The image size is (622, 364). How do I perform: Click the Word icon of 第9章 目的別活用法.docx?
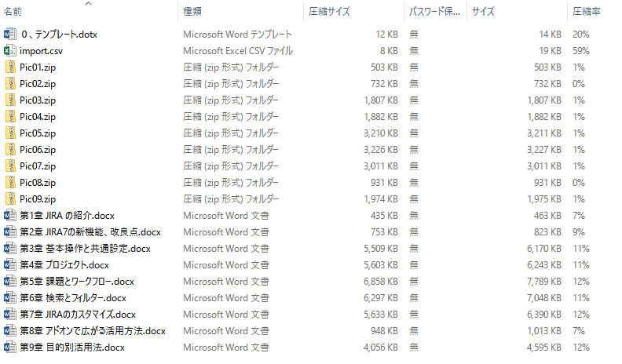(10, 348)
